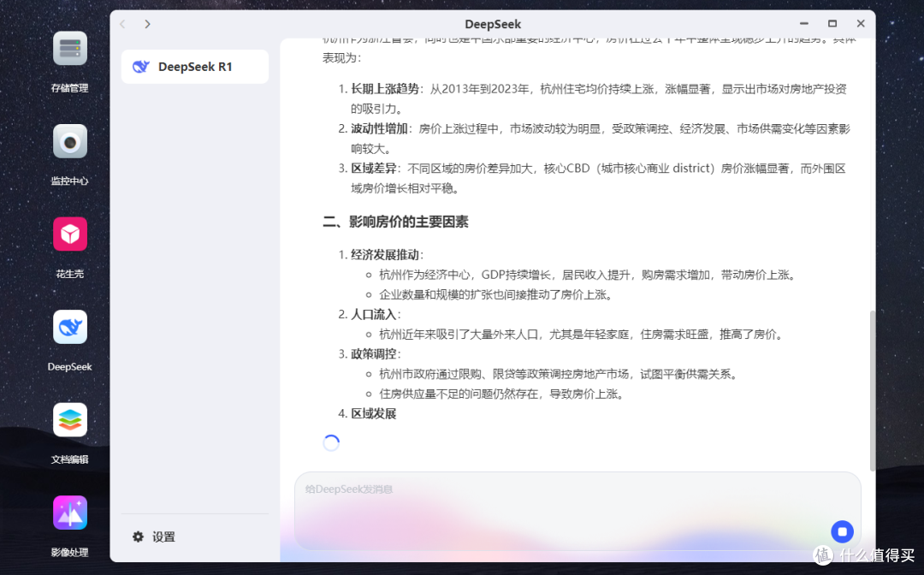
Task: Click the settings gear icon
Action: [x=138, y=536]
